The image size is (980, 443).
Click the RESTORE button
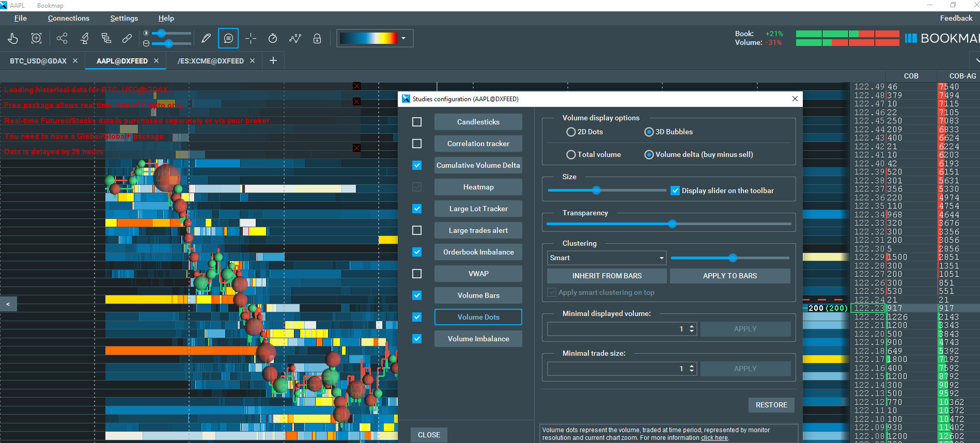pos(771,405)
